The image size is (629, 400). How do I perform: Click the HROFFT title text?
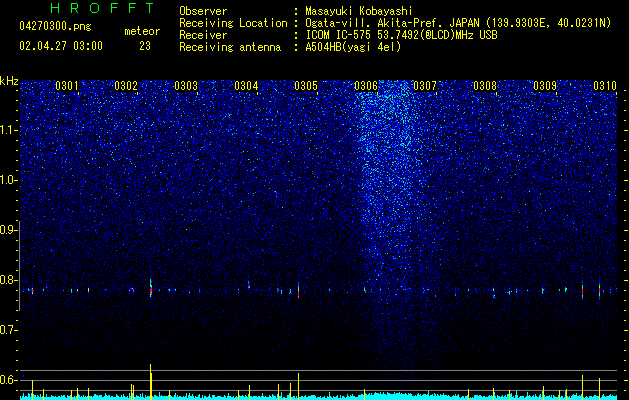102,8
